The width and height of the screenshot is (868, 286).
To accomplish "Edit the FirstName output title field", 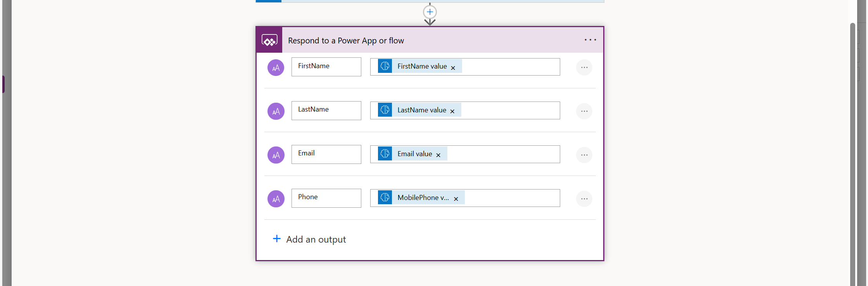I will pos(326,67).
